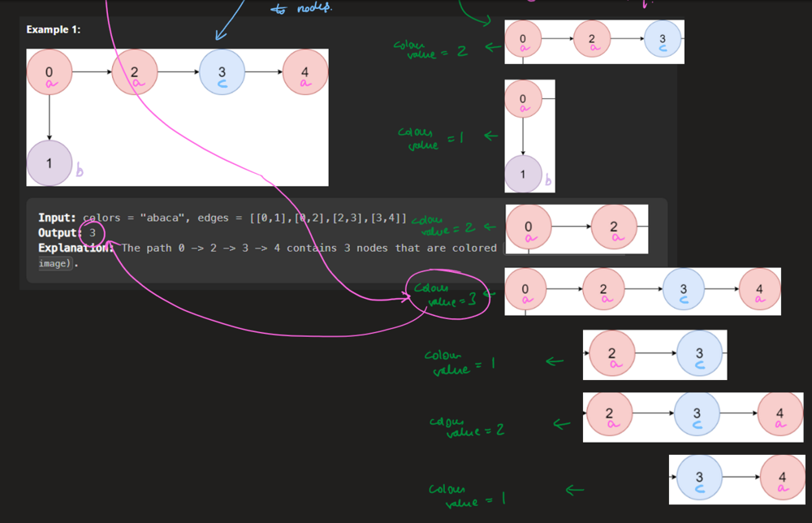Click the two-node 2 → 3 path image
Screen dimensions: 812x523
point(654,355)
